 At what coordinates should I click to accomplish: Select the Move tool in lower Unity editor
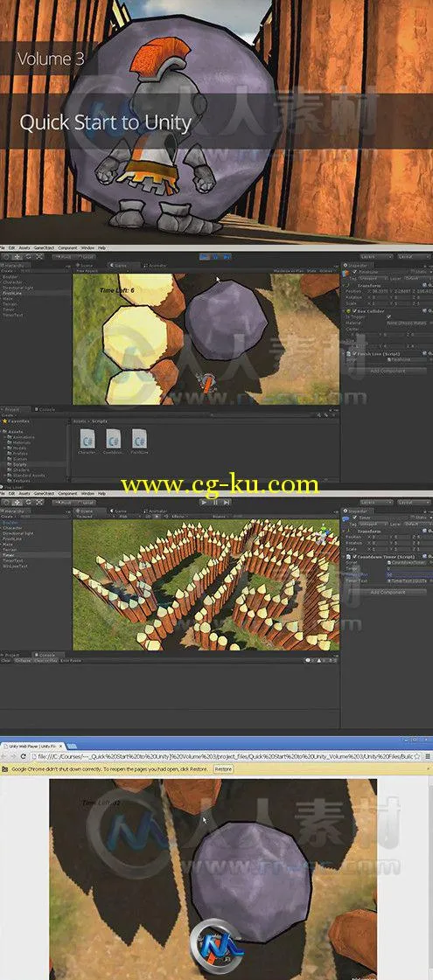pyautogui.click(x=17, y=502)
